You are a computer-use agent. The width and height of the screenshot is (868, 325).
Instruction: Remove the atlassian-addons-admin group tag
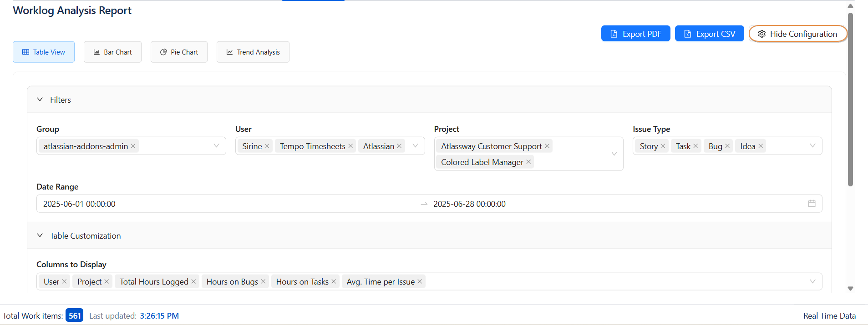coord(133,146)
